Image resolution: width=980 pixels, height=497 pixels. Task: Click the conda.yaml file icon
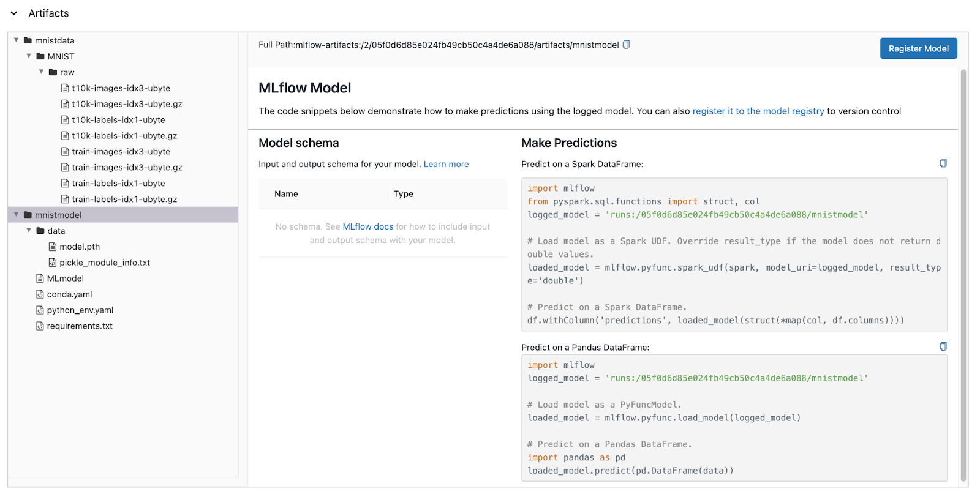[40, 294]
